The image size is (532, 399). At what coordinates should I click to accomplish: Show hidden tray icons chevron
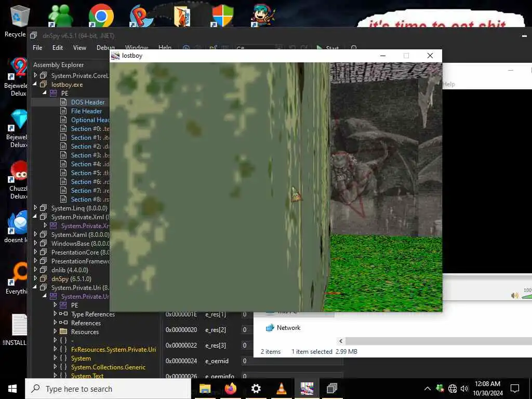point(428,389)
